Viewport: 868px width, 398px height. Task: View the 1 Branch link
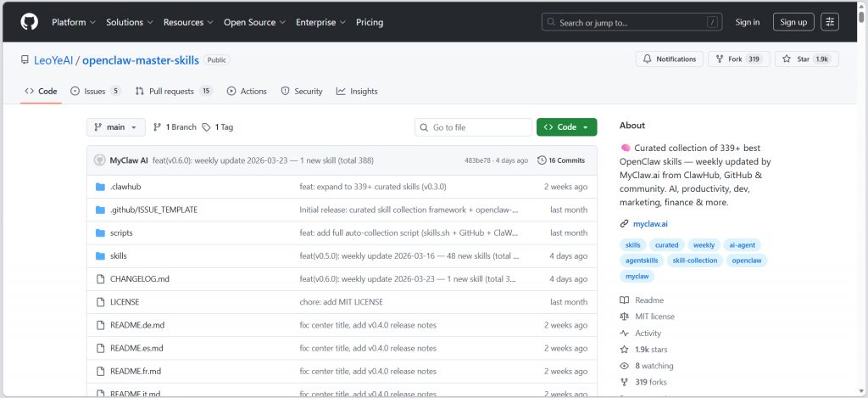tap(175, 127)
